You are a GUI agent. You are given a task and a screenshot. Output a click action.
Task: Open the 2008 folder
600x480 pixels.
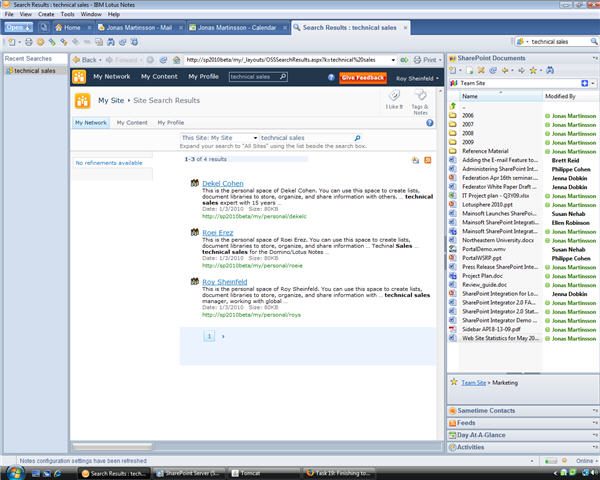coord(468,133)
